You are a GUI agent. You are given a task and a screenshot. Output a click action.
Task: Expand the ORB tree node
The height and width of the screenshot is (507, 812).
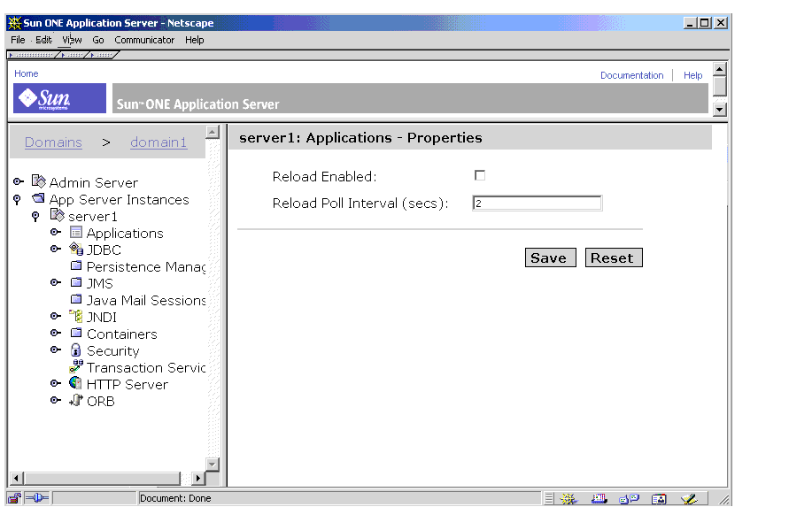[x=56, y=400]
